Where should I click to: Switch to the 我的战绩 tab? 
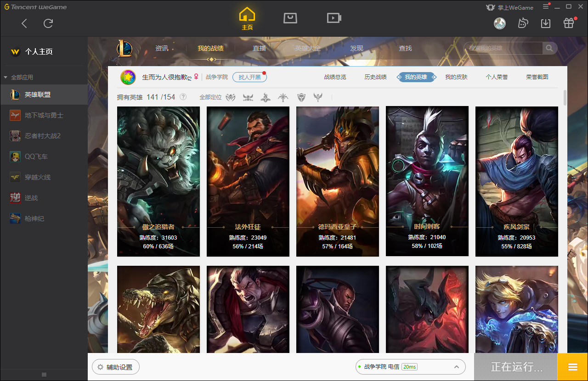click(x=211, y=48)
